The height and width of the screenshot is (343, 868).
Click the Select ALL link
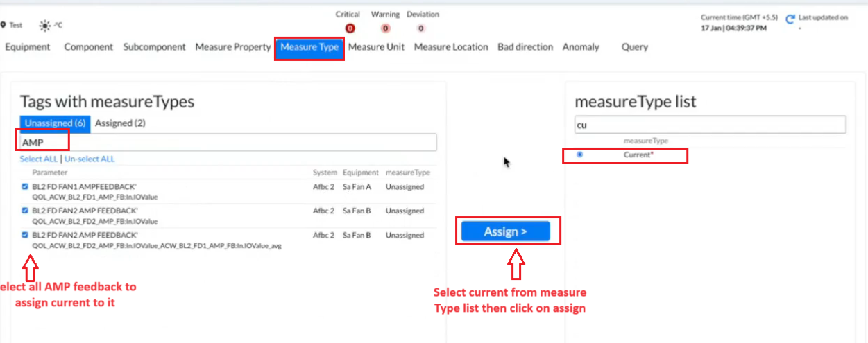(x=39, y=159)
